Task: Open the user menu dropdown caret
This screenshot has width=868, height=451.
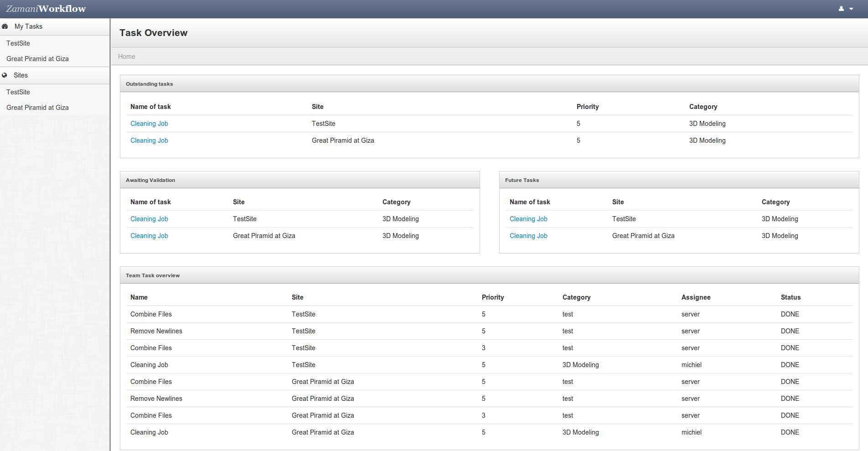Action: point(851,9)
